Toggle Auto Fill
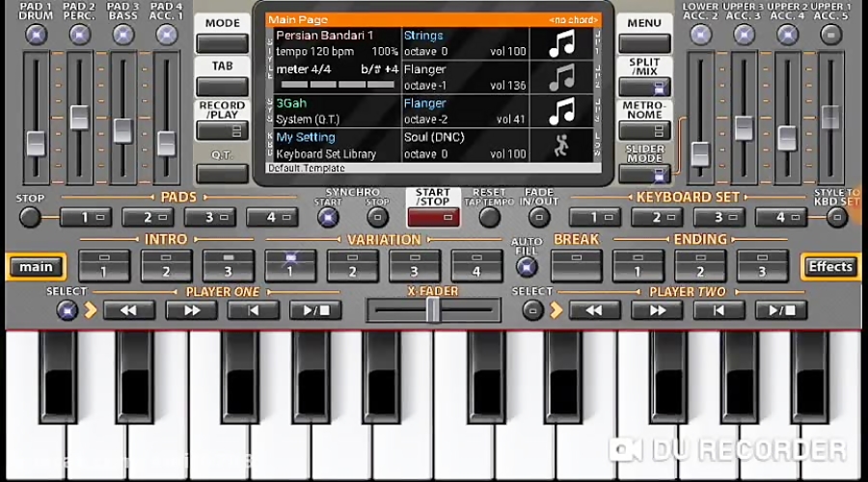Image resolution: width=868 pixels, height=482 pixels. (x=527, y=268)
